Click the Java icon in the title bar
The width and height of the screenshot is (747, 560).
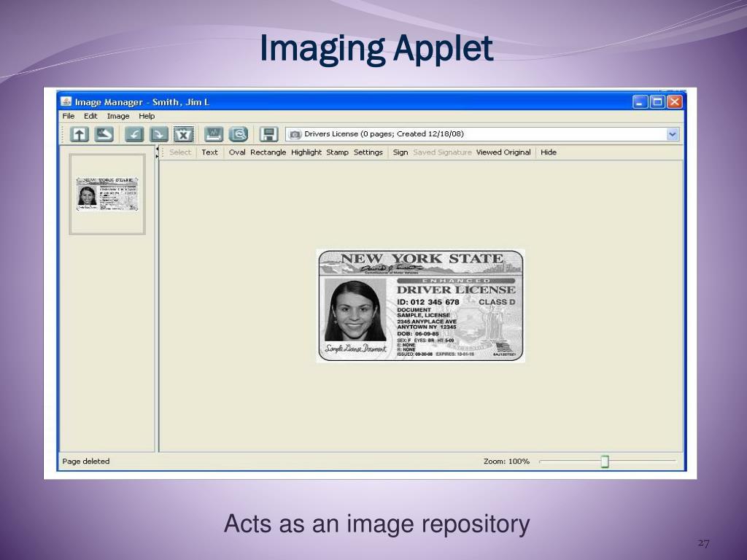point(66,101)
